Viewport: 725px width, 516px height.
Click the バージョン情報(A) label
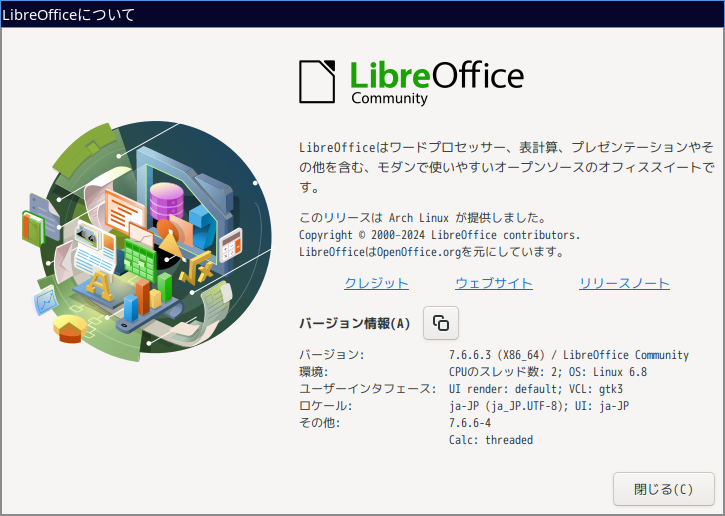355,323
